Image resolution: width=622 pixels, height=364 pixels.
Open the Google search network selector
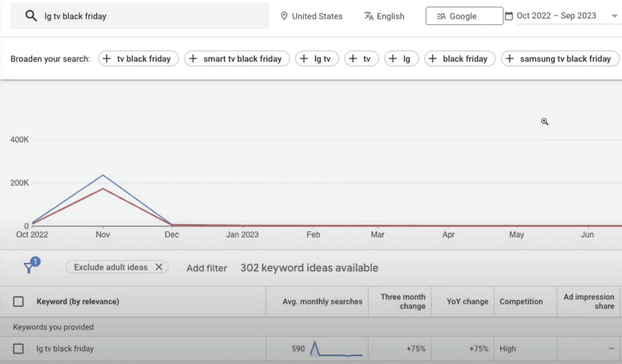(x=464, y=16)
